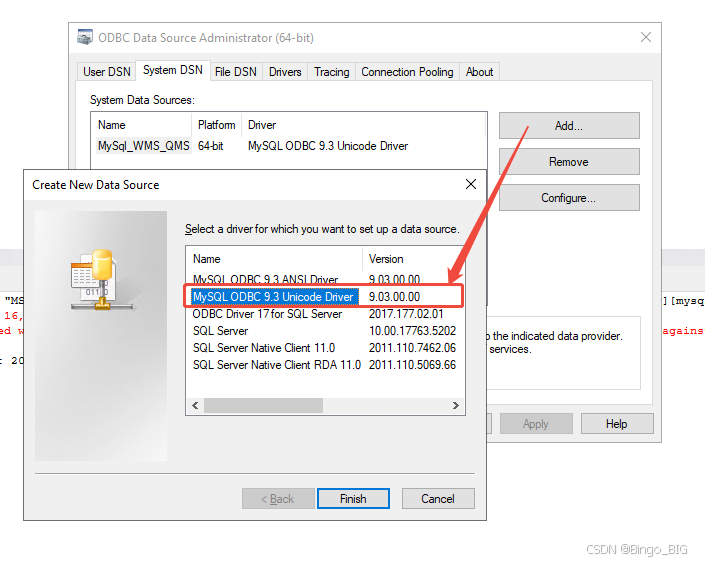
Task: Select the MySql_WMS_QMS data source row
Action: 289,146
